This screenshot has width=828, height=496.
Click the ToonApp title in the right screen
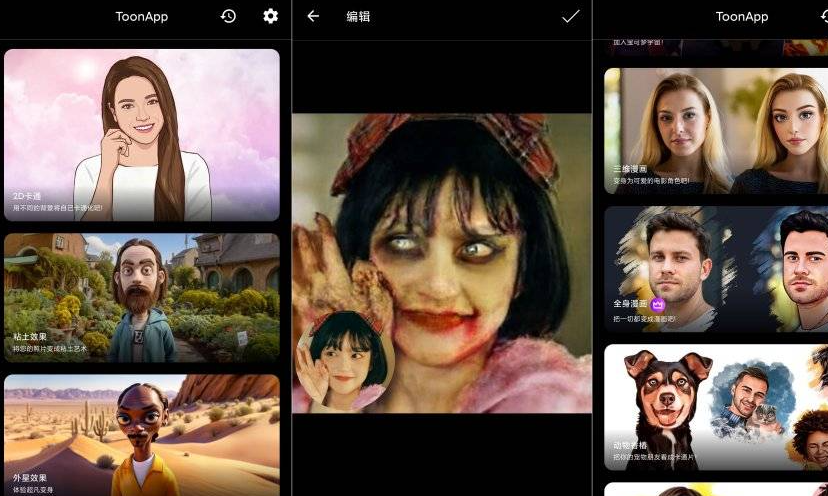(741, 16)
